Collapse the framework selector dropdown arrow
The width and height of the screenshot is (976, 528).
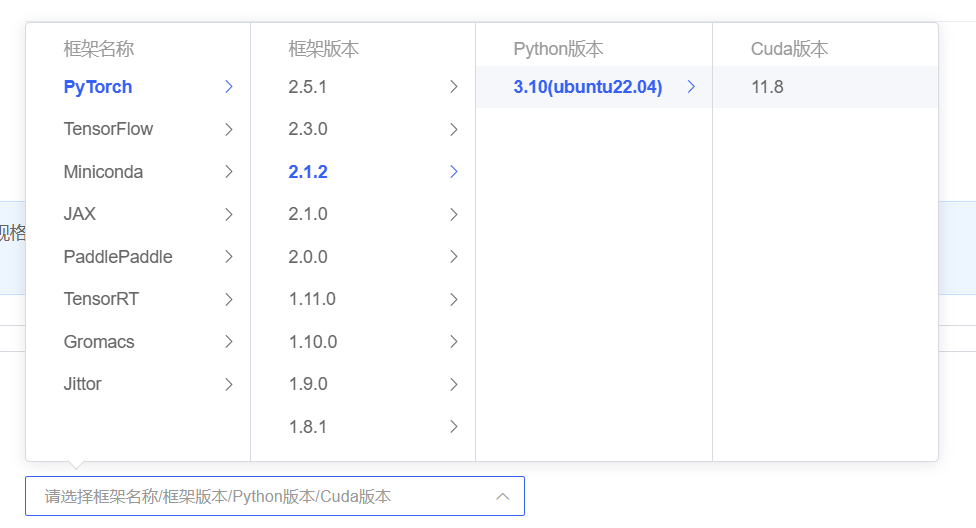click(503, 496)
